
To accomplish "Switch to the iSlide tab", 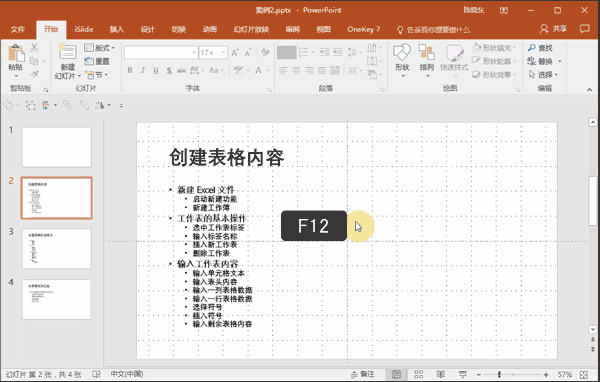I will (x=84, y=29).
